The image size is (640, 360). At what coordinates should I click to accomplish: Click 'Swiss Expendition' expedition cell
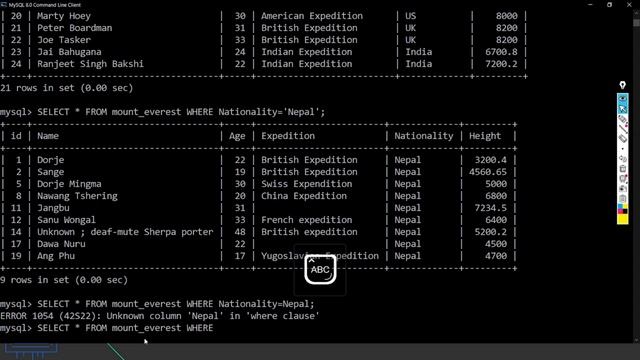(307, 184)
